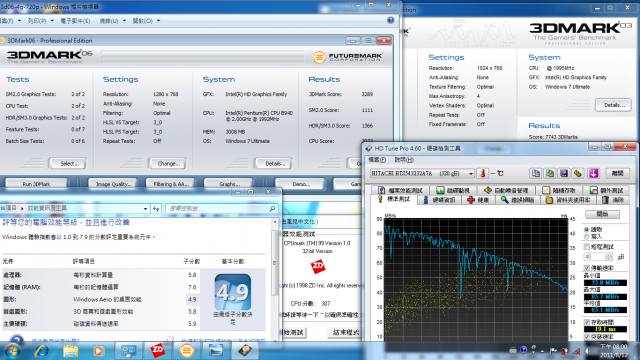Switch to 3DMark orange taskbar icon
This screenshot has width=640, height=360.
click(187, 351)
